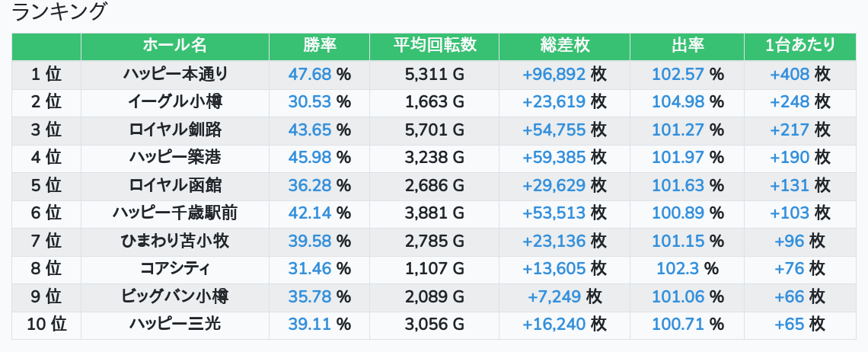Viewport: 868px width, 352px height.
Task: Select the イーグル小樽 hall name
Action: [x=174, y=102]
